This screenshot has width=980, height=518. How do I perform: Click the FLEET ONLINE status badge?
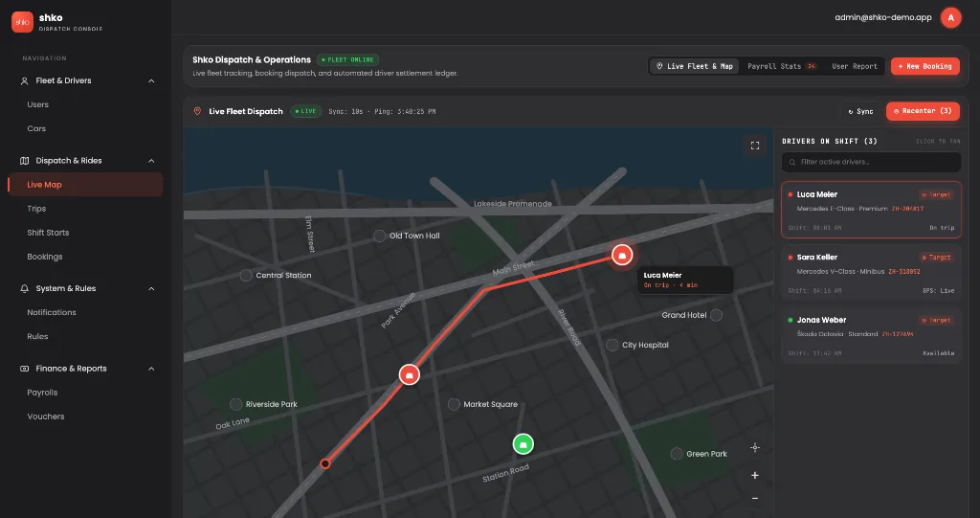click(x=348, y=60)
